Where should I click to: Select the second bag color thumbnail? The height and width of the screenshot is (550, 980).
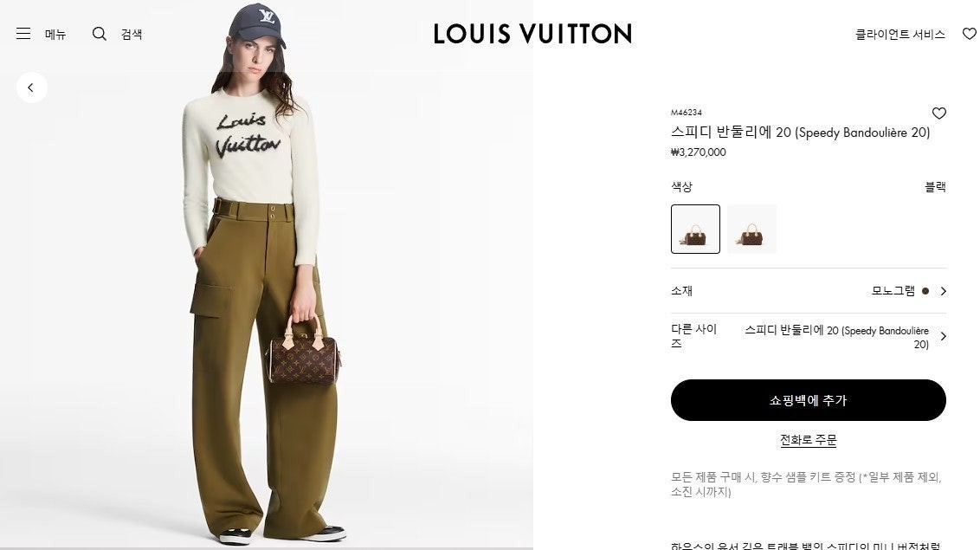click(x=751, y=229)
